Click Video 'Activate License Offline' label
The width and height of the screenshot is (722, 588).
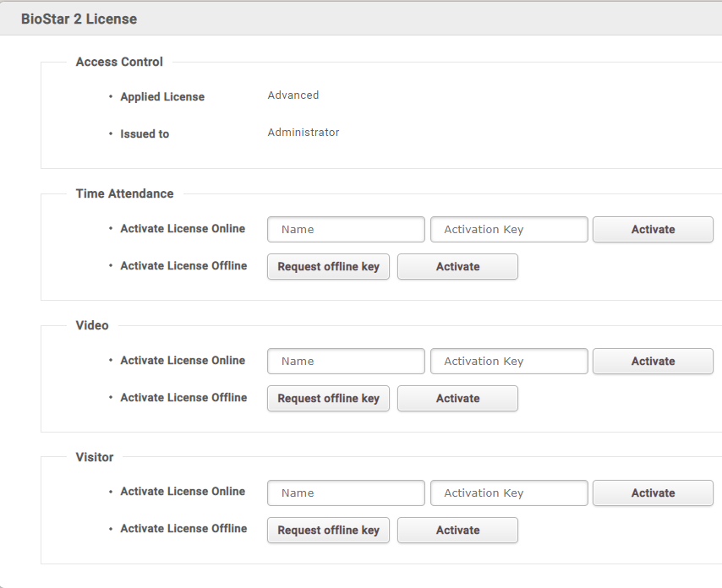pyautogui.click(x=183, y=398)
